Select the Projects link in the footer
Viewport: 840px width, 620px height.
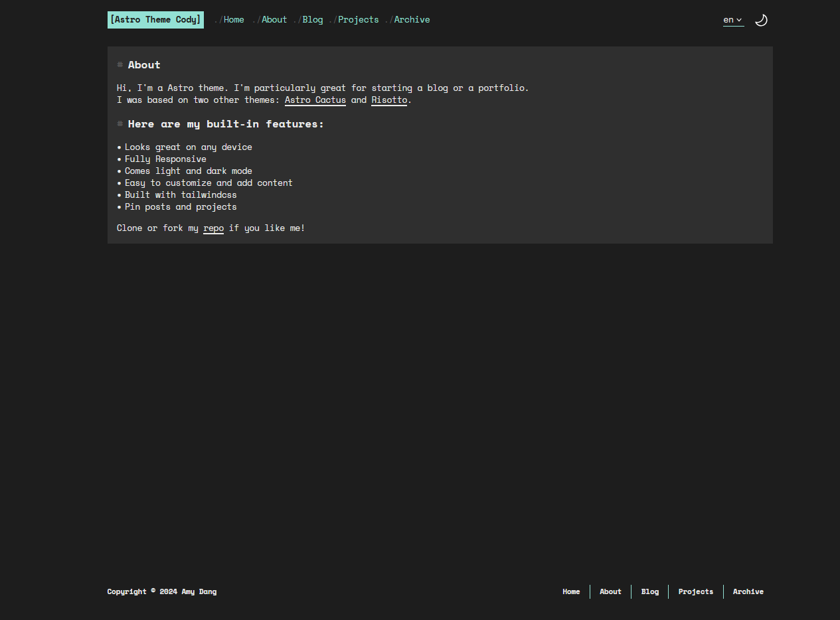pyautogui.click(x=695, y=591)
